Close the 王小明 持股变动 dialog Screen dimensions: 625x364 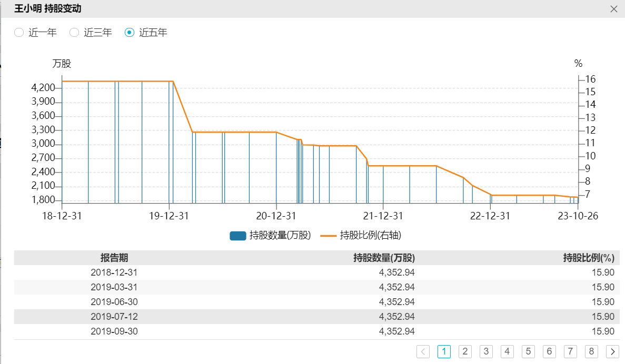pyautogui.click(x=613, y=9)
